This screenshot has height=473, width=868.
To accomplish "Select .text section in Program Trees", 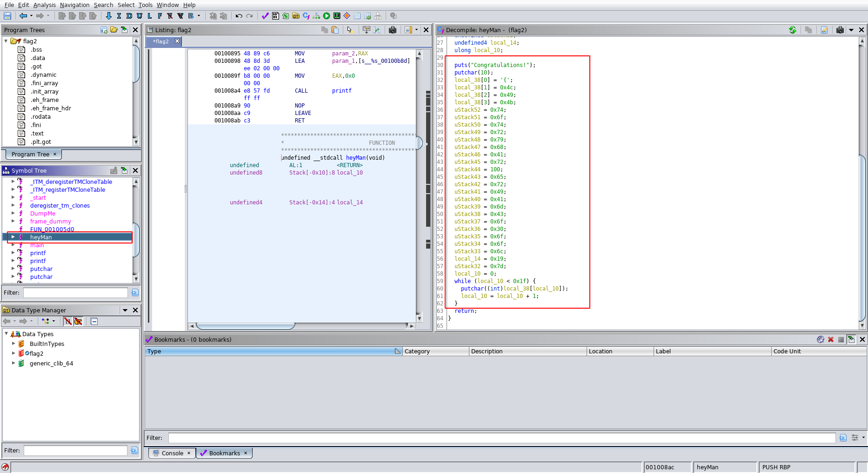I will (x=38, y=133).
